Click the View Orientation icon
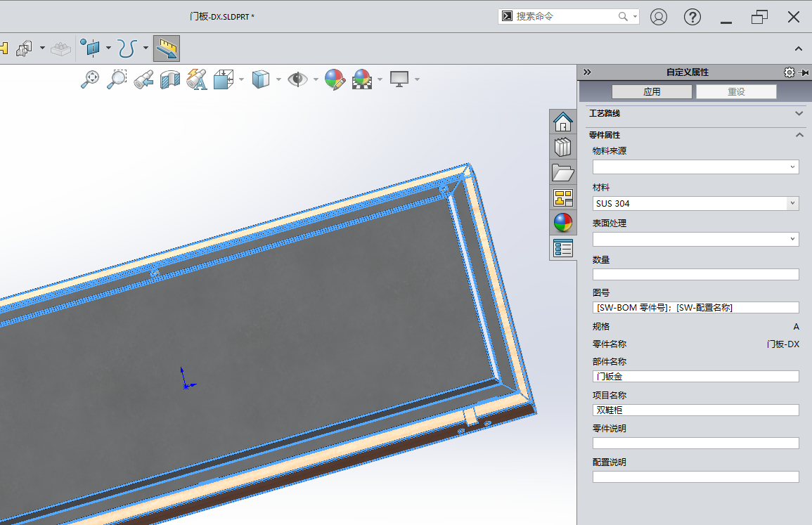 (x=224, y=79)
